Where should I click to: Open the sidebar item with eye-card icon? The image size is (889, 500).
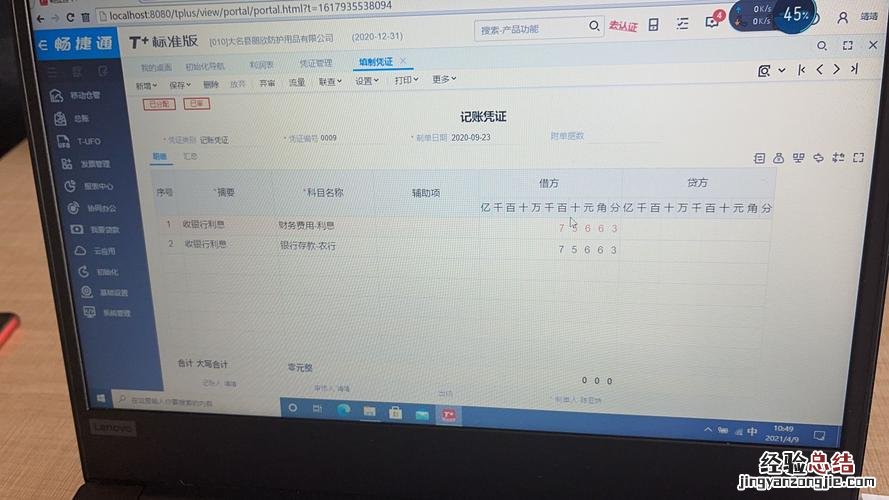pyautogui.click(x=77, y=230)
